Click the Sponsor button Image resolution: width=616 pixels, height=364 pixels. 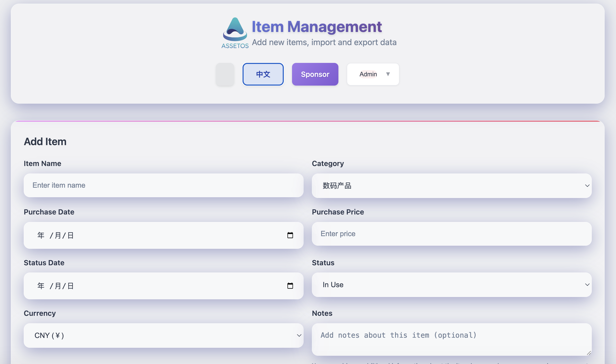315,74
